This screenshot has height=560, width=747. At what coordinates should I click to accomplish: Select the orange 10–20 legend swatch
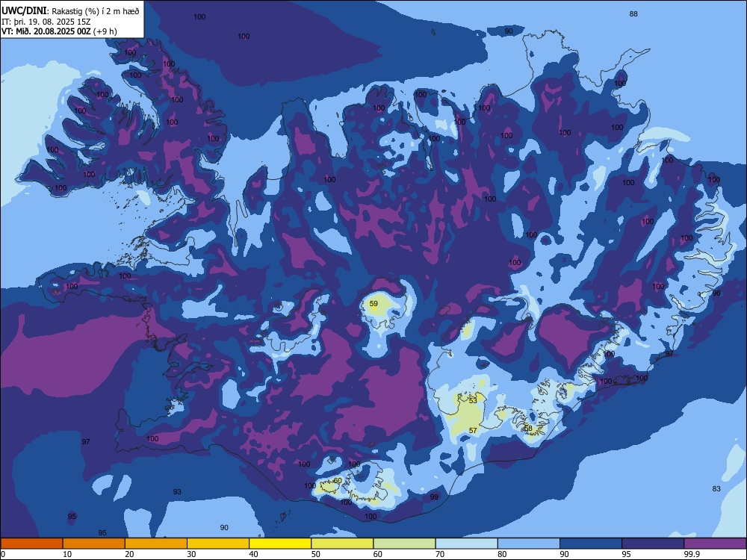[x=94, y=544]
